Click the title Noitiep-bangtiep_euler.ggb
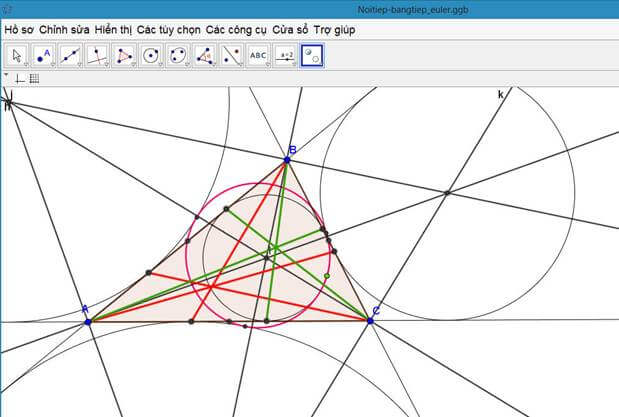The image size is (619, 417). click(x=413, y=9)
